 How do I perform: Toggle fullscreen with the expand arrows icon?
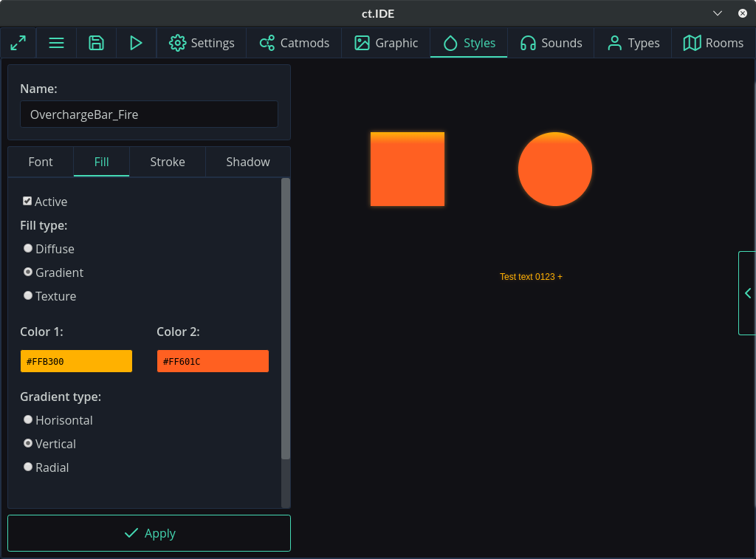[x=18, y=43]
